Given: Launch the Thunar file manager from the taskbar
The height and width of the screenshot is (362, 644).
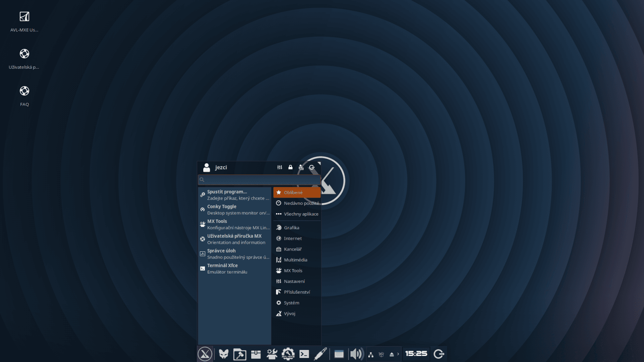Looking at the screenshot, I should 239,354.
